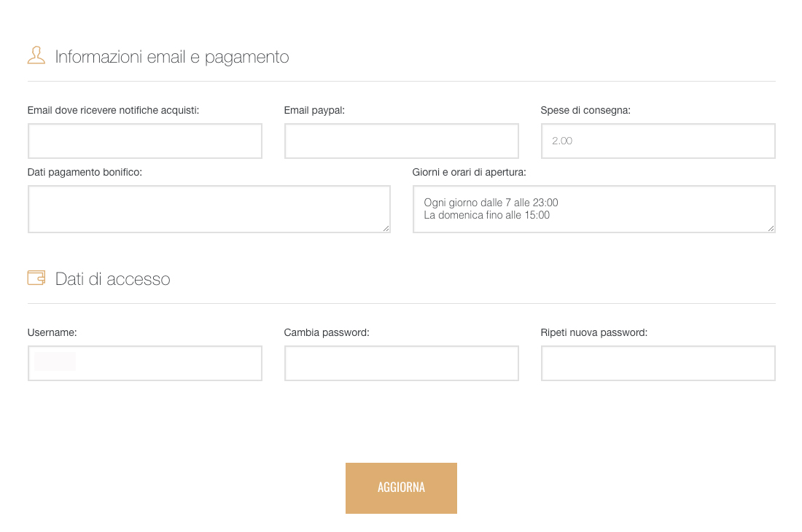Click the Cambia password label
The width and height of the screenshot is (802, 532).
tap(327, 333)
